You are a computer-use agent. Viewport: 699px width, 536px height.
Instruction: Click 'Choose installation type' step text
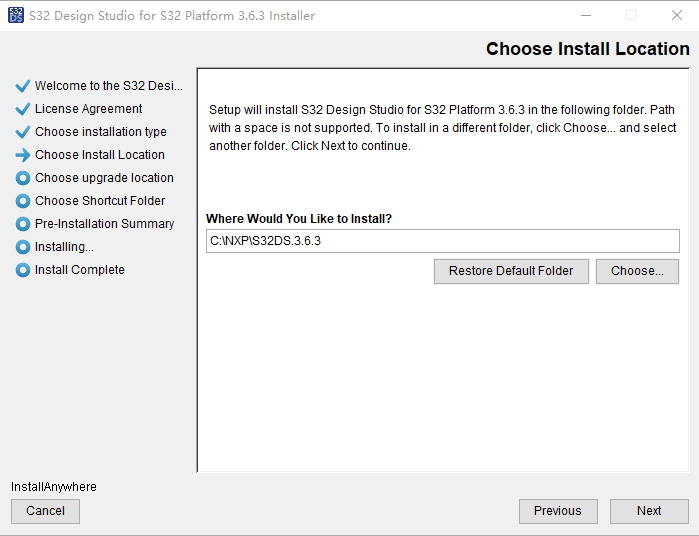[101, 132]
